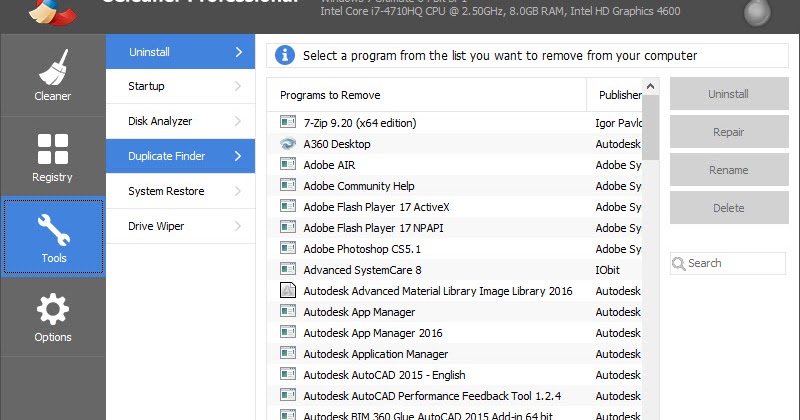
Task: Select Adobe Photoshop CS5.1 row
Action: [454, 249]
